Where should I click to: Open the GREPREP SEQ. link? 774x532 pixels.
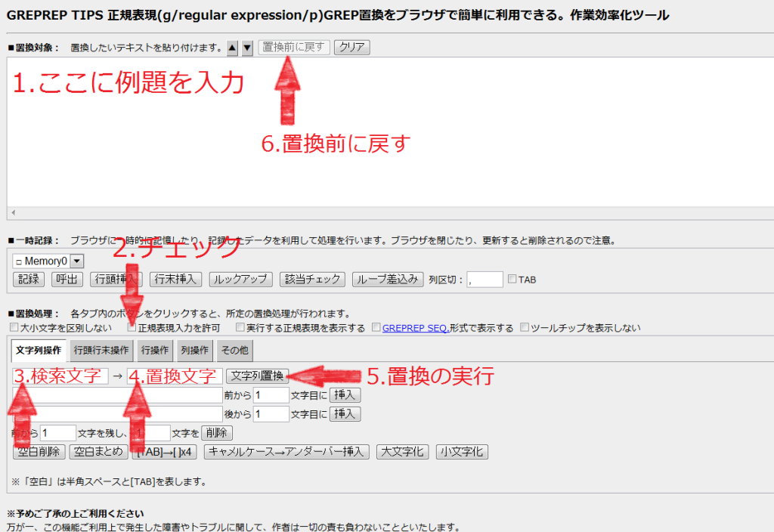pyautogui.click(x=416, y=328)
